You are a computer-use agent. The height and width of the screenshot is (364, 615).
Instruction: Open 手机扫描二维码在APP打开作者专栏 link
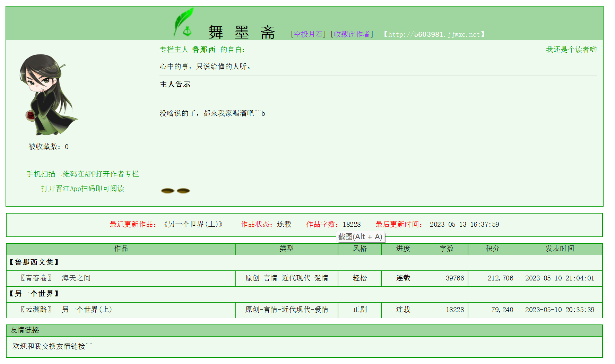point(83,174)
